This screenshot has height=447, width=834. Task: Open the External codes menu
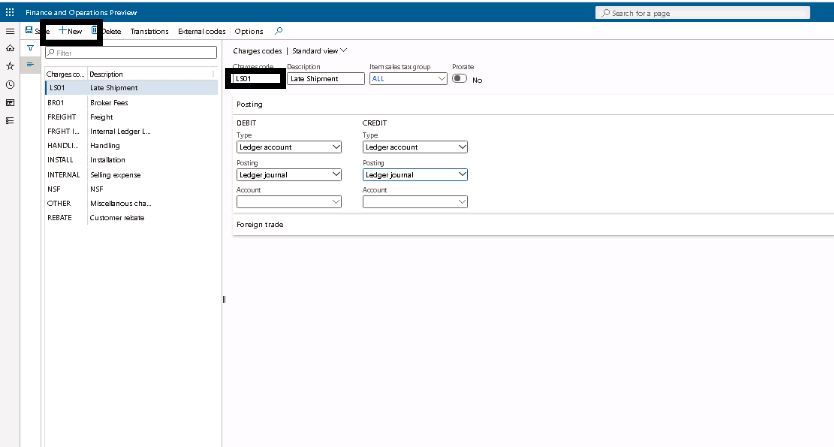(202, 31)
